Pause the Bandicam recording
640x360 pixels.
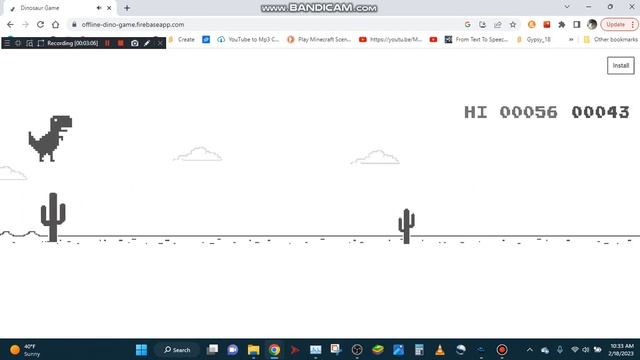pos(107,43)
